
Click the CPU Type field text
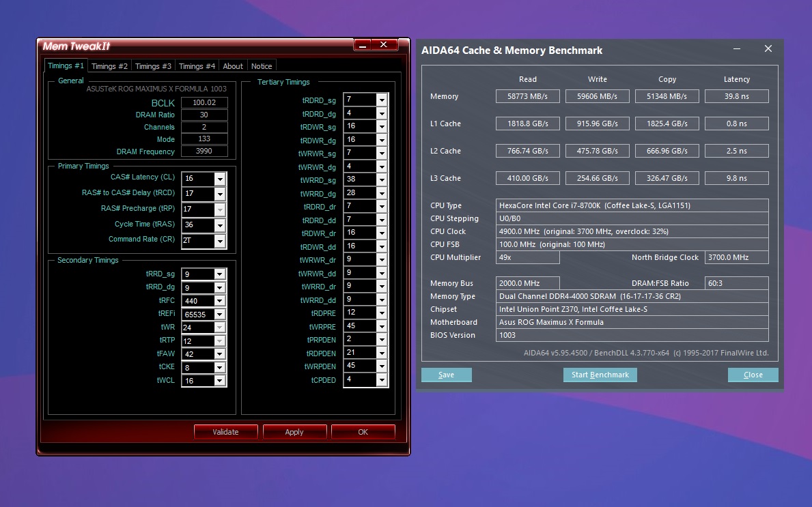(x=632, y=205)
